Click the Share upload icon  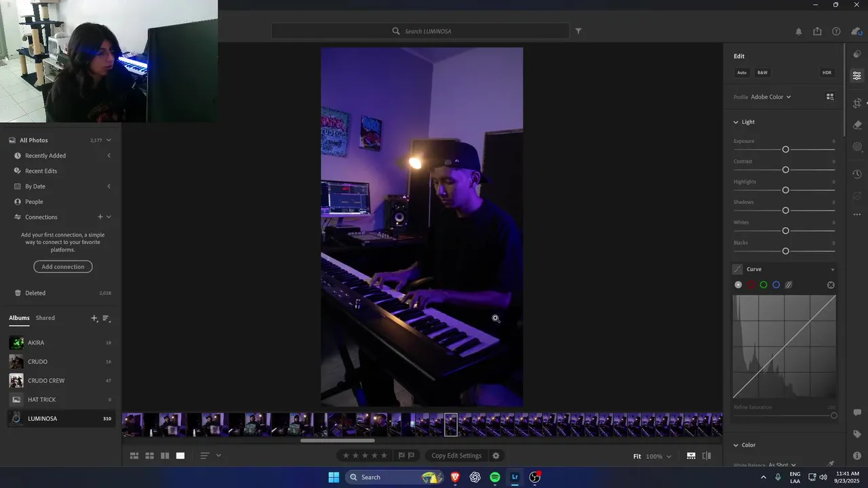point(817,31)
